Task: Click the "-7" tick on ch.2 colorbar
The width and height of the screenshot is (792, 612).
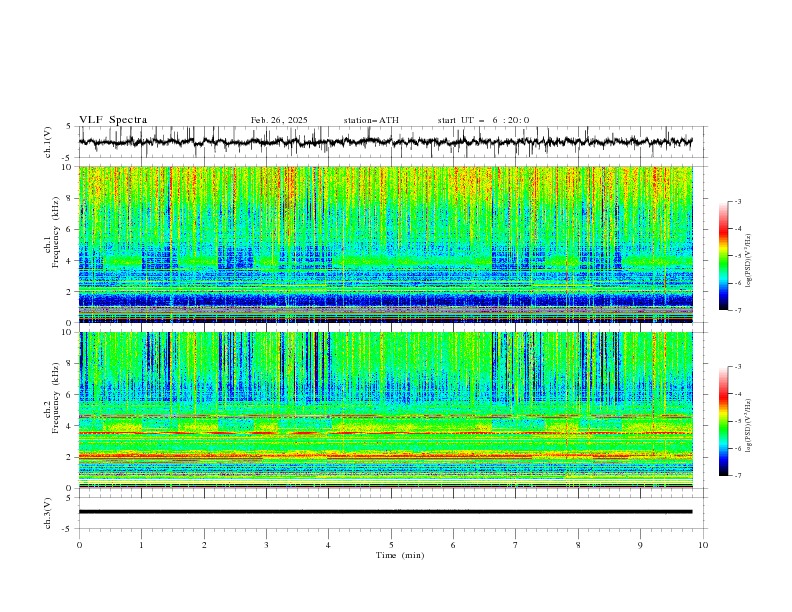Action: point(737,476)
